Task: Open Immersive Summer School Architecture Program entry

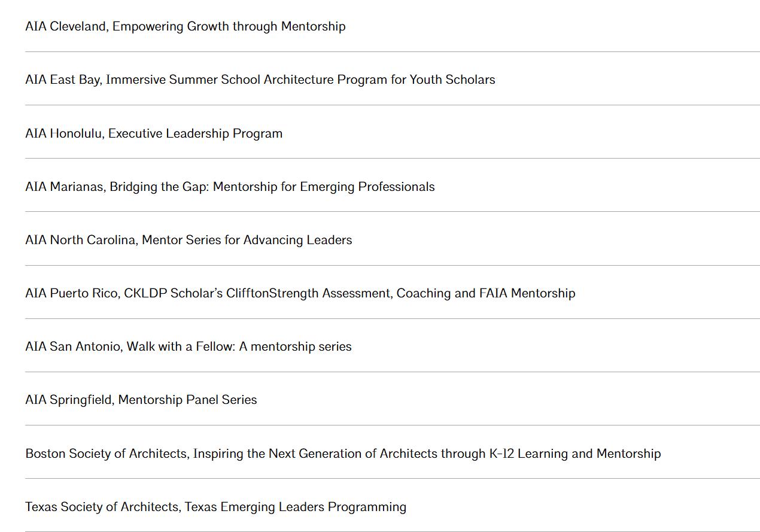Action: pos(260,80)
